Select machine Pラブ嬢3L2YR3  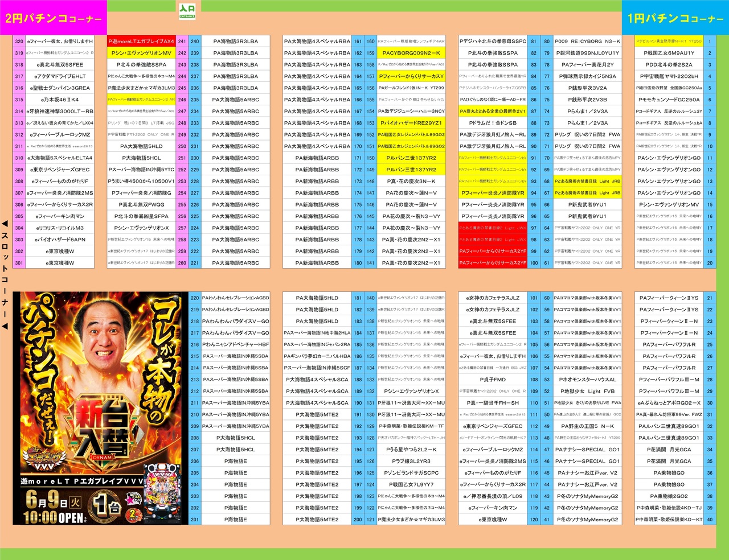[411, 462]
